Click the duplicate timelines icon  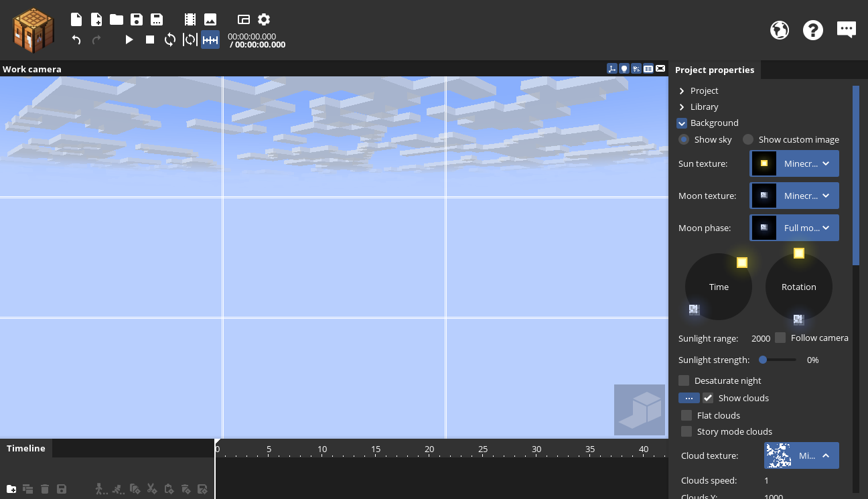click(x=28, y=489)
